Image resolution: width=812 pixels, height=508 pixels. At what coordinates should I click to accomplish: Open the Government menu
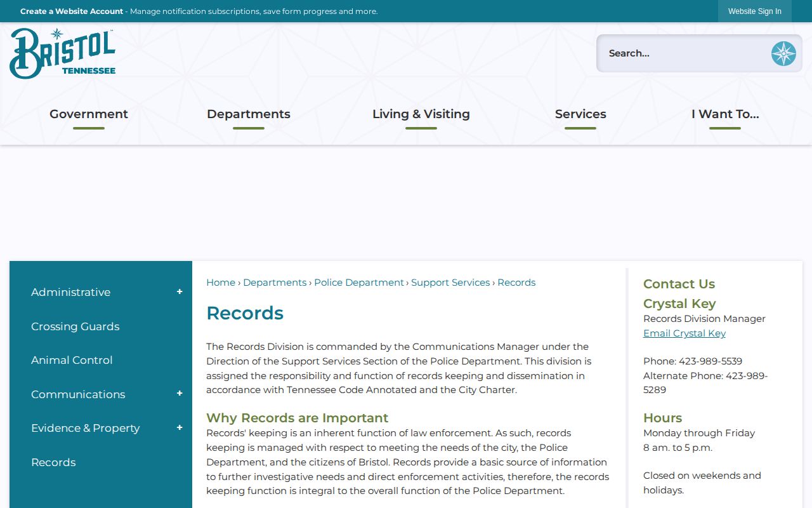(x=89, y=114)
